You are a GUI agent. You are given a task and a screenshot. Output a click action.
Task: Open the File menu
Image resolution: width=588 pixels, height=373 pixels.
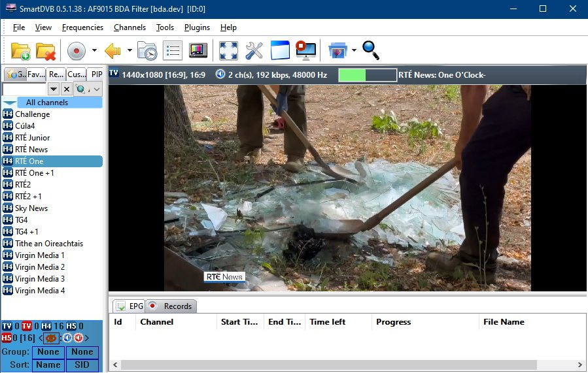(19, 27)
